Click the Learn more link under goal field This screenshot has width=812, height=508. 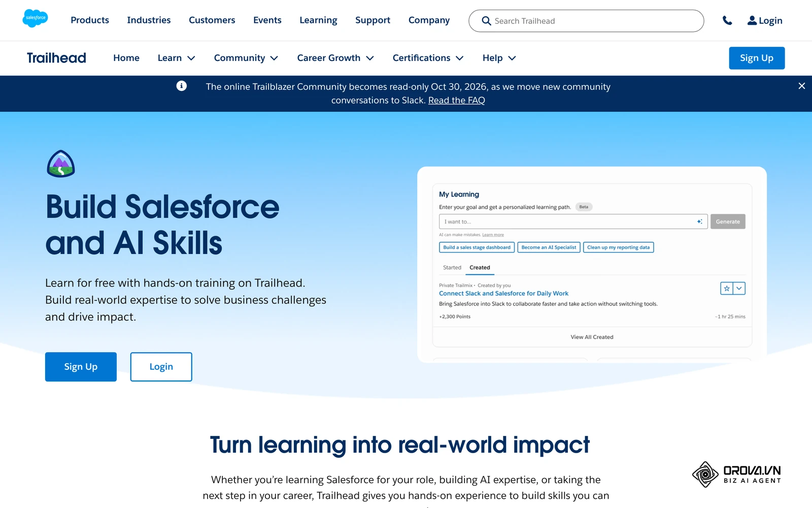point(493,235)
